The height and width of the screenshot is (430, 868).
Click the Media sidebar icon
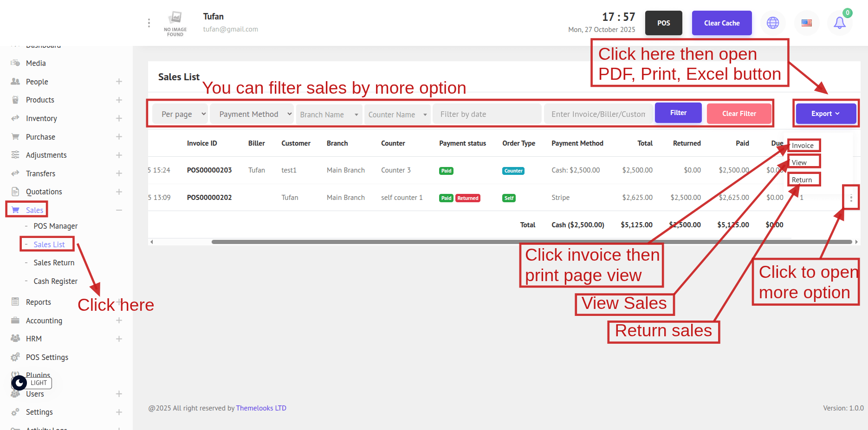15,63
